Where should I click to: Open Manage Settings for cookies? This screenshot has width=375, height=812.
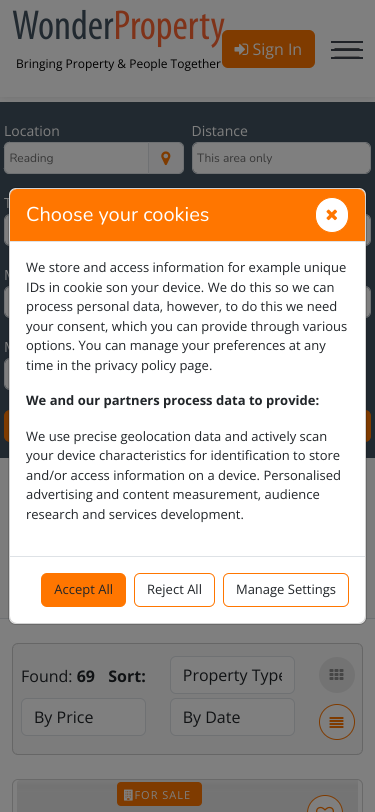(286, 590)
